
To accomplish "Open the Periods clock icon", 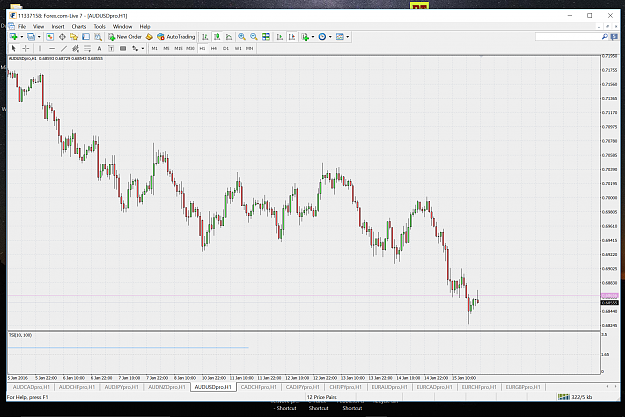I will point(322,37).
